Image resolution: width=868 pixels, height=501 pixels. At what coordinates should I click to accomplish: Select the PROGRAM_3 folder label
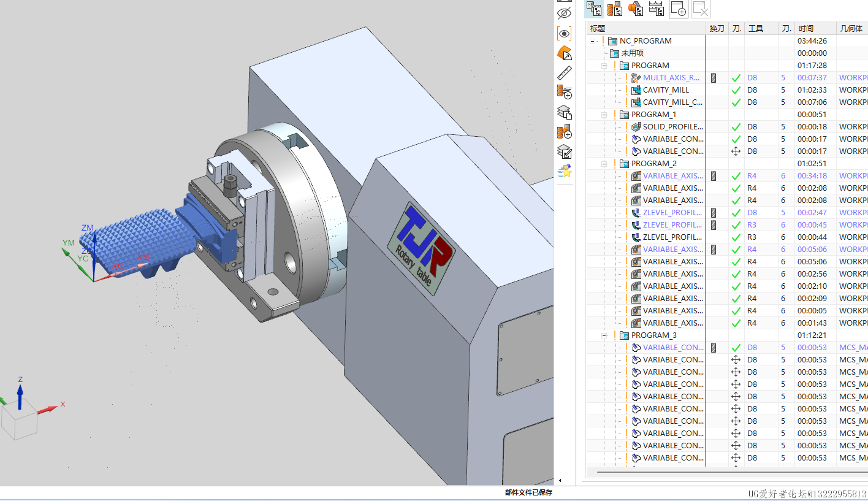click(654, 335)
